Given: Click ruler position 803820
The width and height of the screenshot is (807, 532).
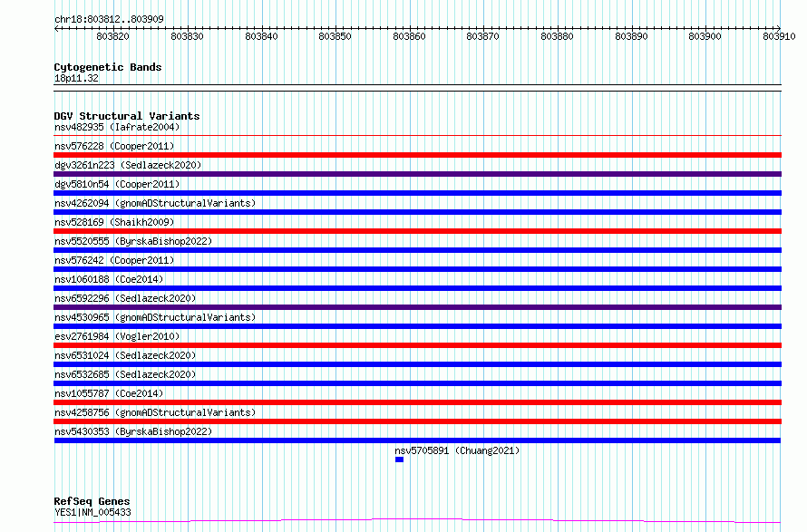Looking at the screenshot, I should 112,36.
